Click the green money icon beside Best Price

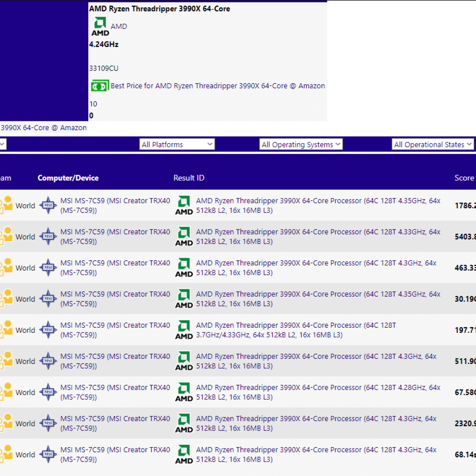pos(100,86)
